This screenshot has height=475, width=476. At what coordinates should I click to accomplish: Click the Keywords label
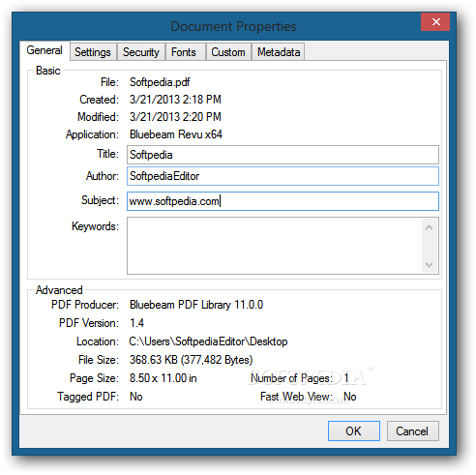[95, 226]
